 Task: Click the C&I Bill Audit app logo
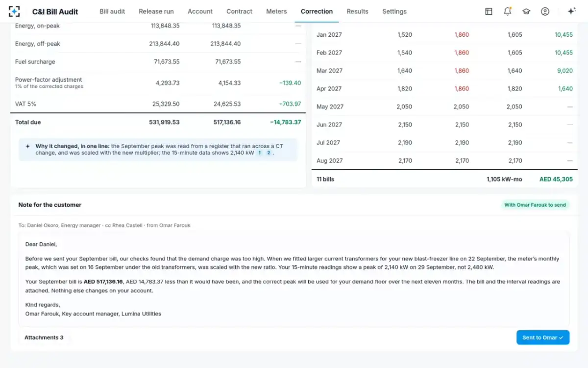[x=14, y=11]
